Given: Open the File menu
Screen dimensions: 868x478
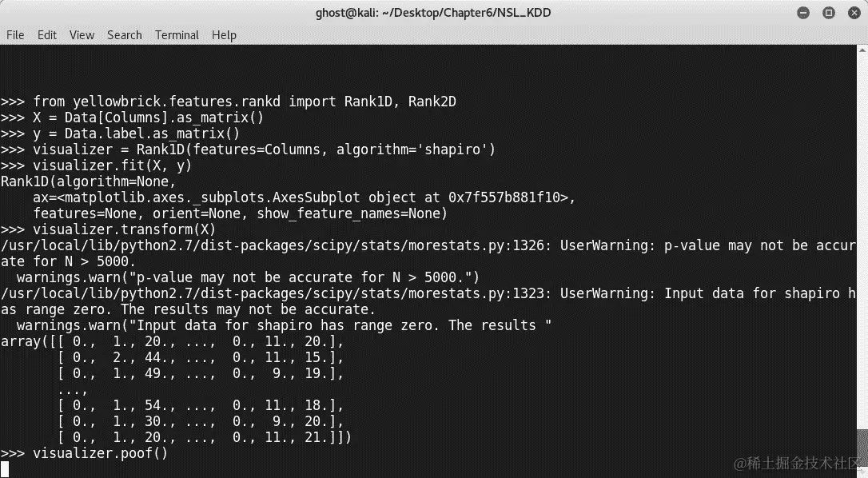Looking at the screenshot, I should tap(15, 35).
